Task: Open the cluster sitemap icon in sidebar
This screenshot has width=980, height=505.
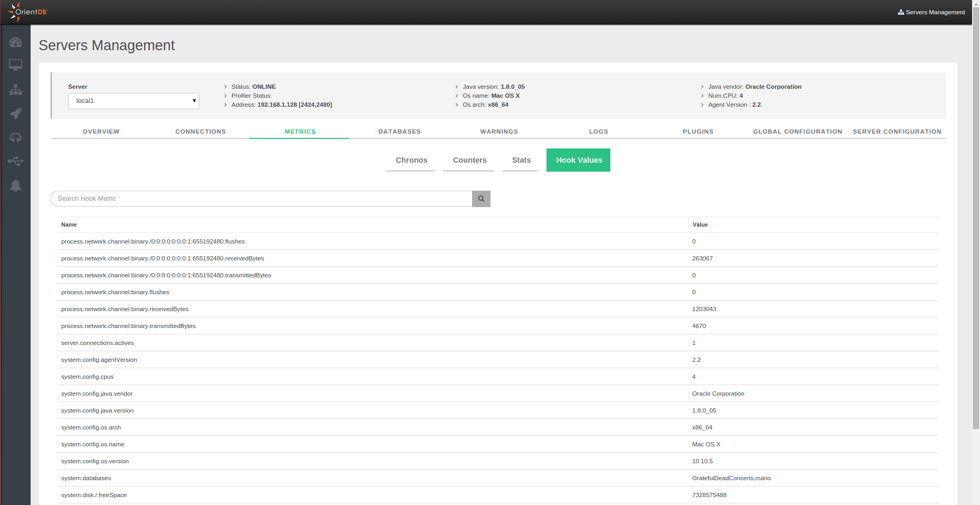Action: pyautogui.click(x=16, y=90)
